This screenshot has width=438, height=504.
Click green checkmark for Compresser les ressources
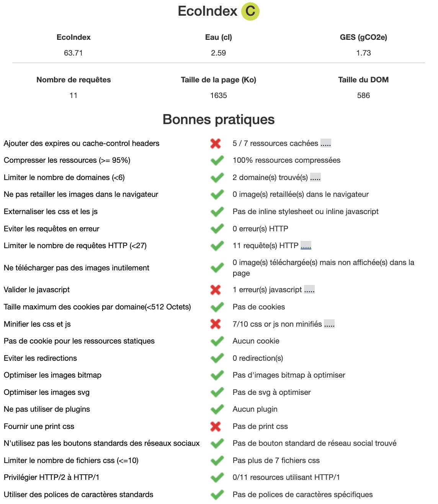[x=217, y=160]
